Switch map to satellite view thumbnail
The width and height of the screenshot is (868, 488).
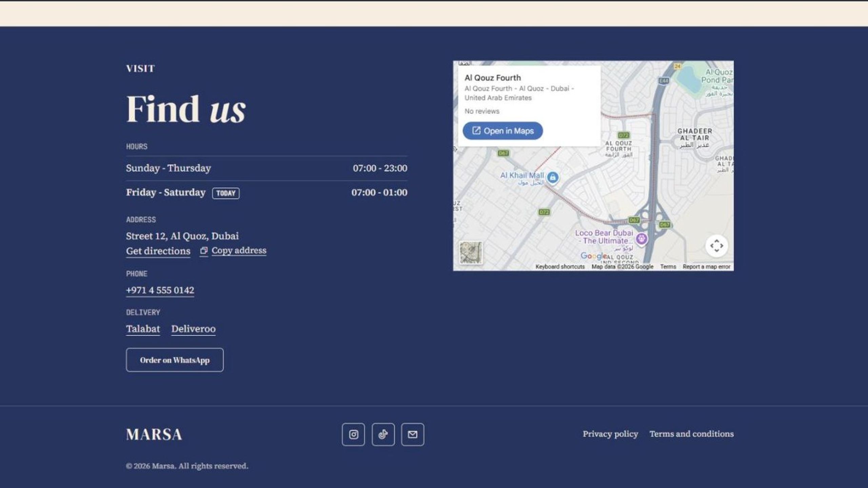(471, 252)
